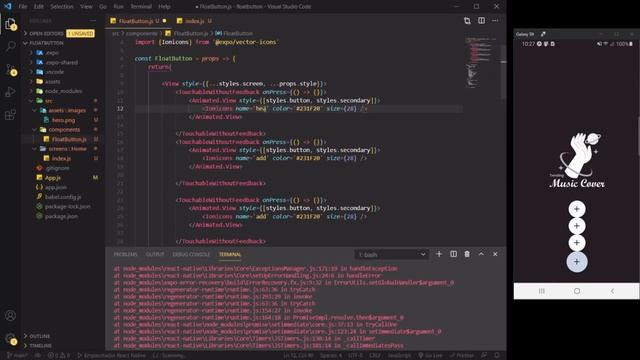Switch to the Output panel tab
This screenshot has height=360, width=640.
click(155, 254)
